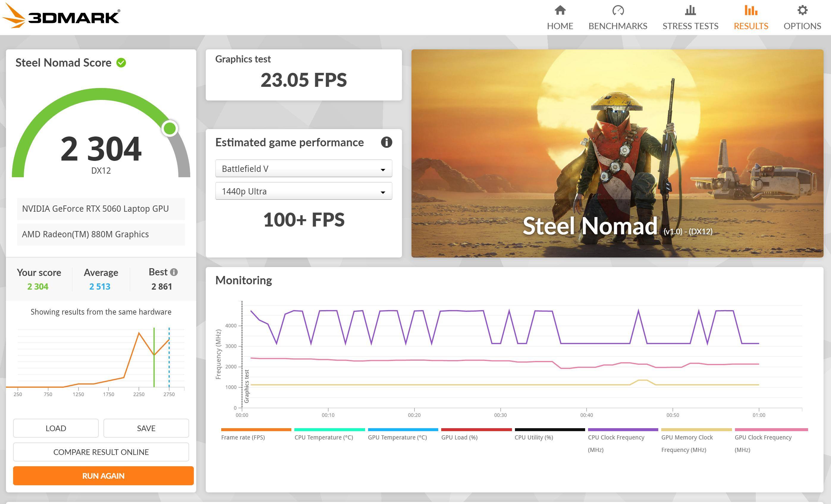Click the Monitoring section heading

pyautogui.click(x=244, y=280)
